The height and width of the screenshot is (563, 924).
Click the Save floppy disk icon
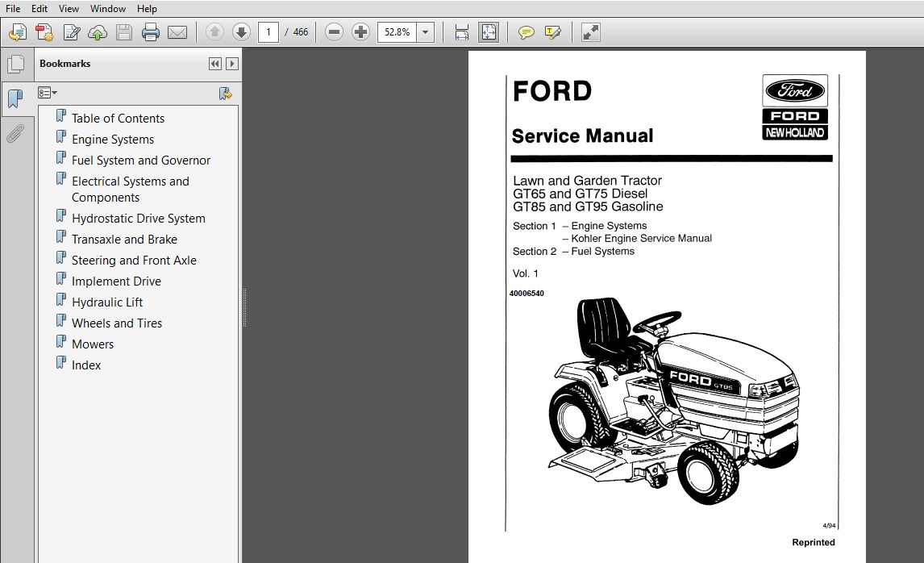click(123, 31)
